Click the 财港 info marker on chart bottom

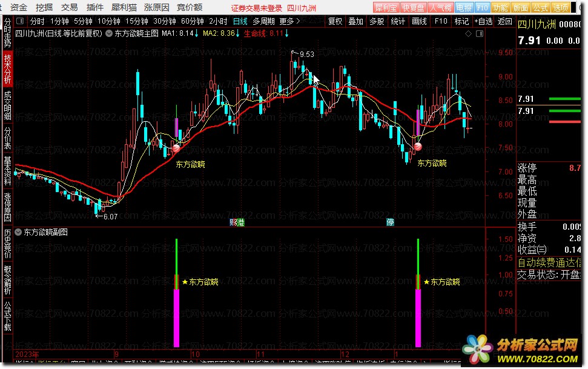pyautogui.click(x=237, y=222)
